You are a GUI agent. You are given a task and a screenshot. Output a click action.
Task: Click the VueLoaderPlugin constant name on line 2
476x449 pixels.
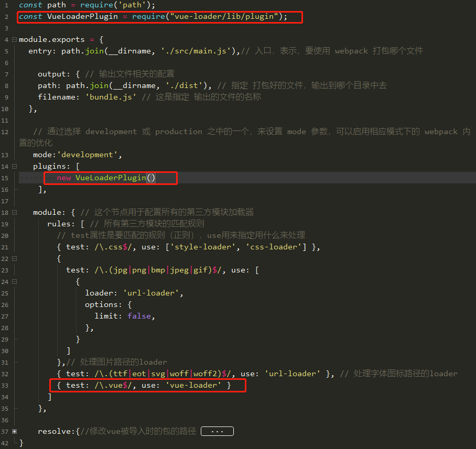click(82, 16)
